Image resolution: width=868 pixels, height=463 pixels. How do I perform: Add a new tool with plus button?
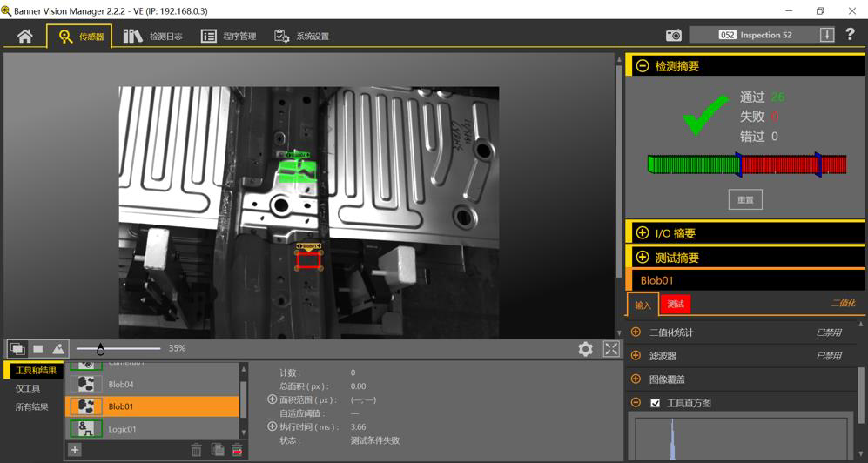[x=75, y=450]
